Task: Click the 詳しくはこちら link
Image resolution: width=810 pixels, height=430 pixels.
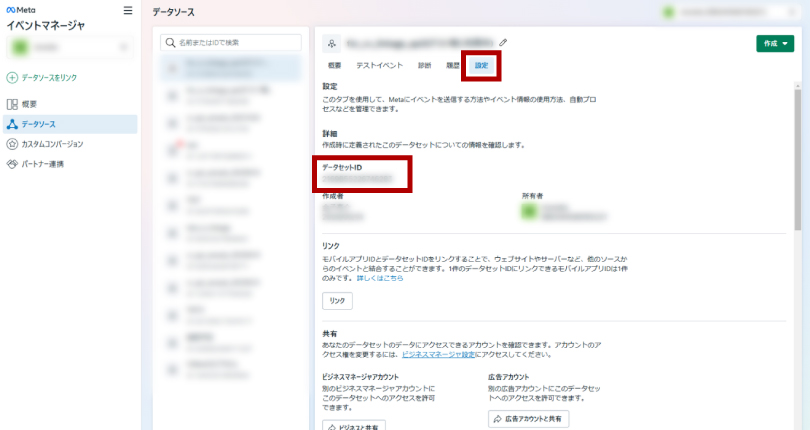Action: click(380, 278)
